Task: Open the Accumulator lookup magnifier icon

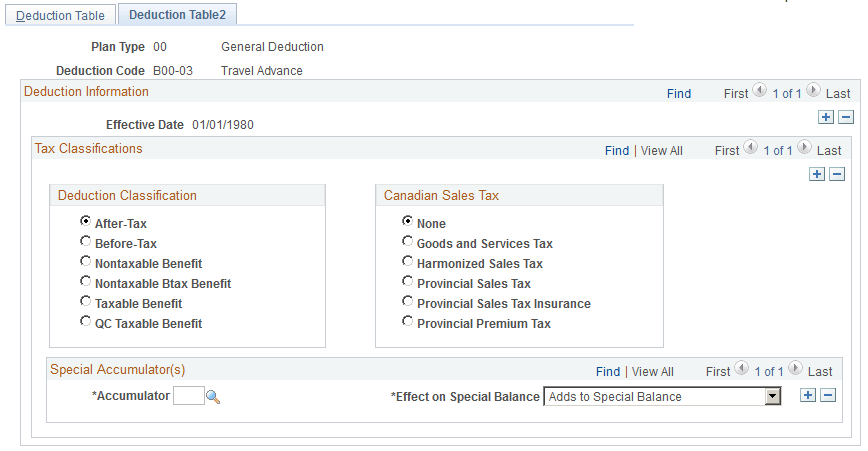Action: point(213,397)
